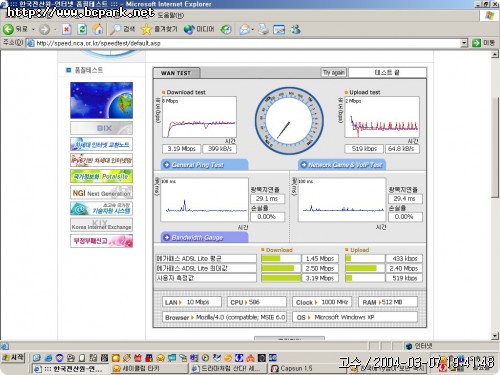Expand Network Game & VoIP Test section
This screenshot has height=375, width=500.
(341, 165)
